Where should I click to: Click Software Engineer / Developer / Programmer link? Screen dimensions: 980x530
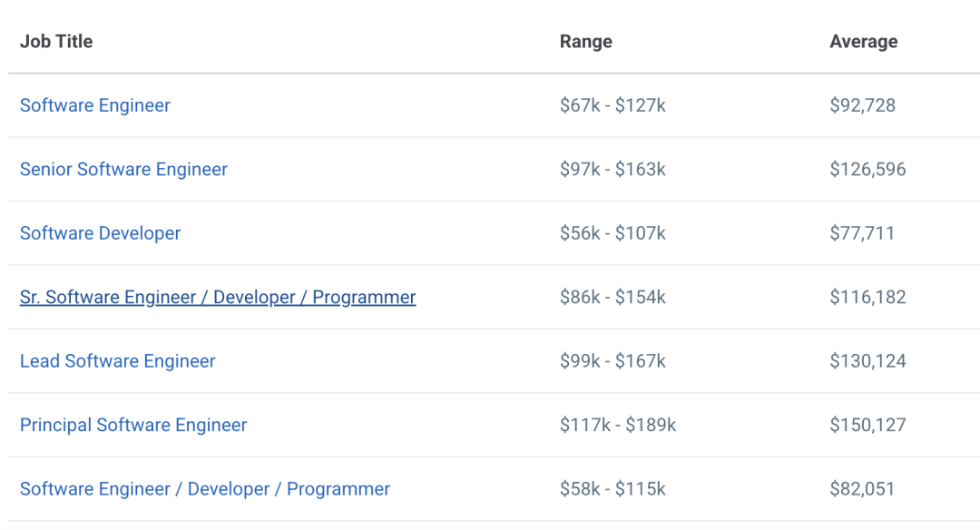[205, 489]
